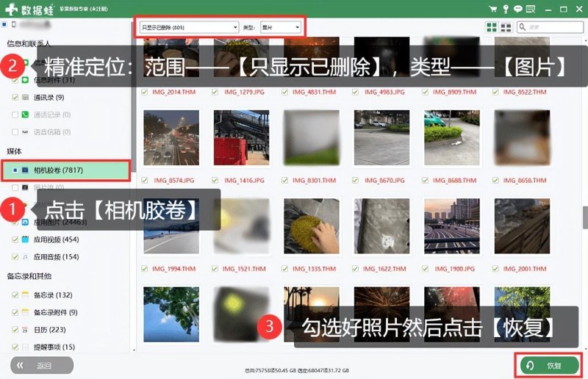Click the IMG_1622.THM file name
This screenshot has height=379, width=588.
[x=384, y=269]
